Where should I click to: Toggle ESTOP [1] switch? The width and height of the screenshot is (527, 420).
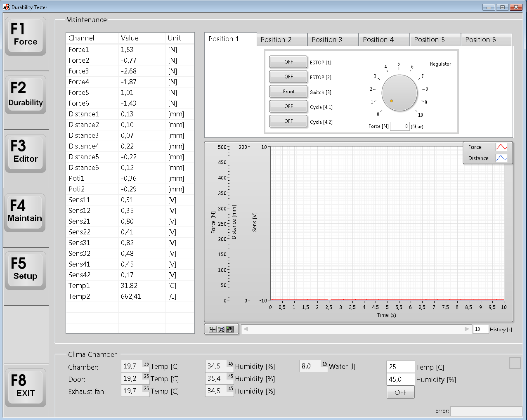point(288,62)
